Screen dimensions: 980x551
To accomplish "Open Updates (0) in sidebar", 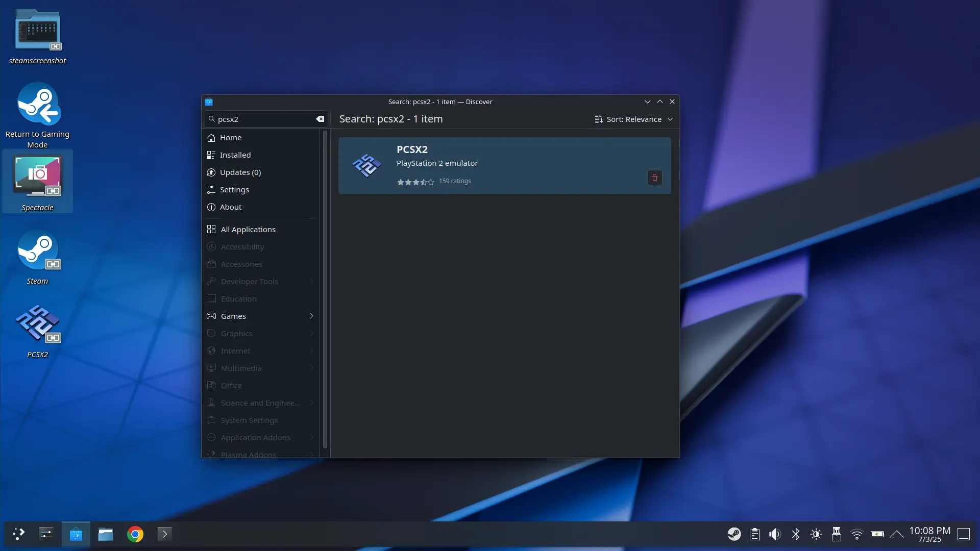I will [x=261, y=172].
